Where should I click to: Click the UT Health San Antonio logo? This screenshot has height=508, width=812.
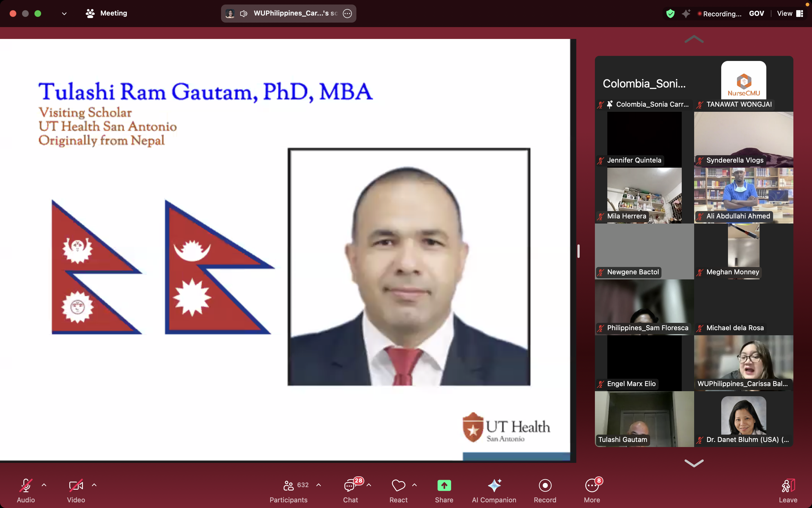506,427
